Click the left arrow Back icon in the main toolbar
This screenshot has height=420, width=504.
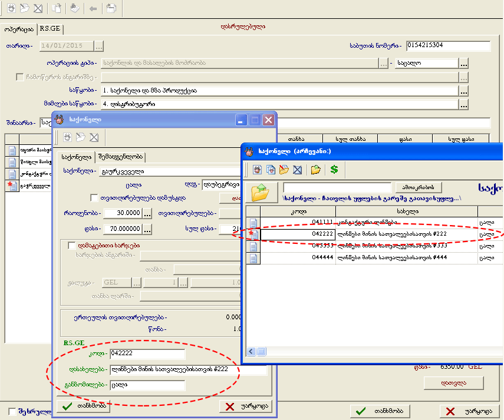[x=93, y=8]
